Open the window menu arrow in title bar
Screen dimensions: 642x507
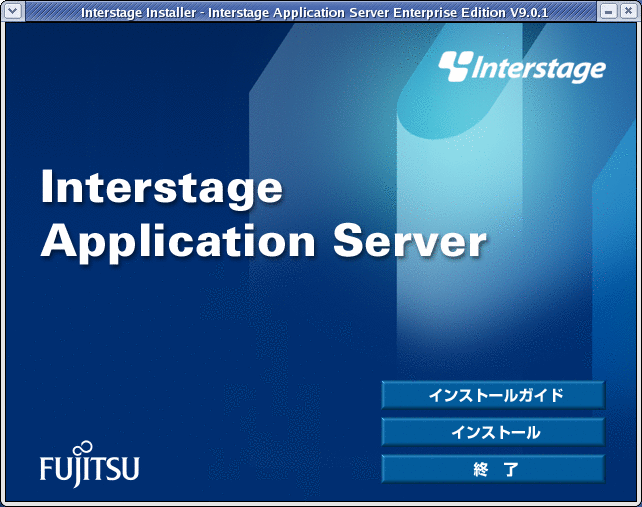click(12, 11)
